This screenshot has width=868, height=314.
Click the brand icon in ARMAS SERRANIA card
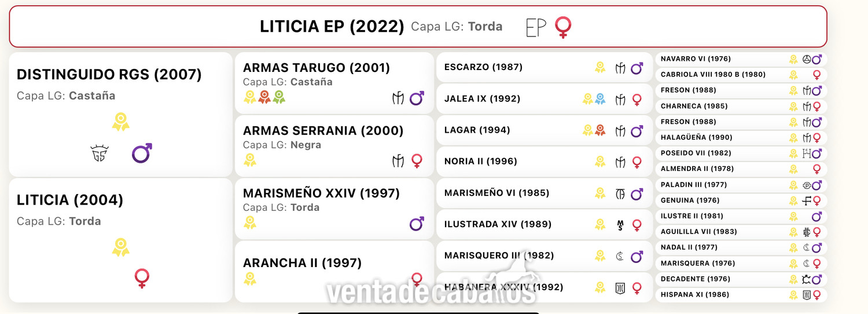click(398, 161)
